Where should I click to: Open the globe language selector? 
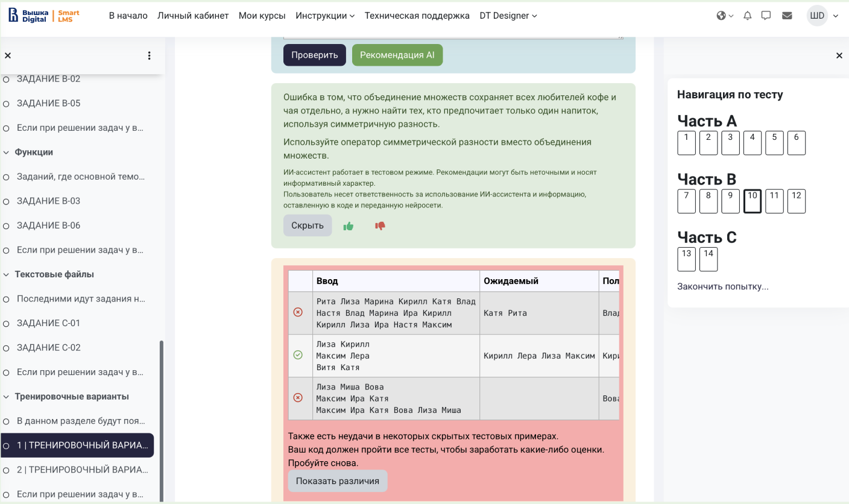(x=725, y=16)
